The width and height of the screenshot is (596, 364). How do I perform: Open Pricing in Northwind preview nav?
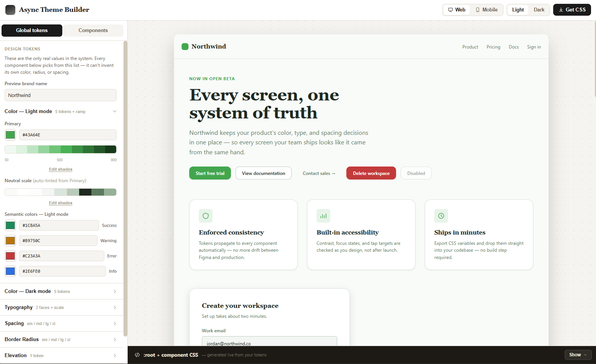(494, 47)
